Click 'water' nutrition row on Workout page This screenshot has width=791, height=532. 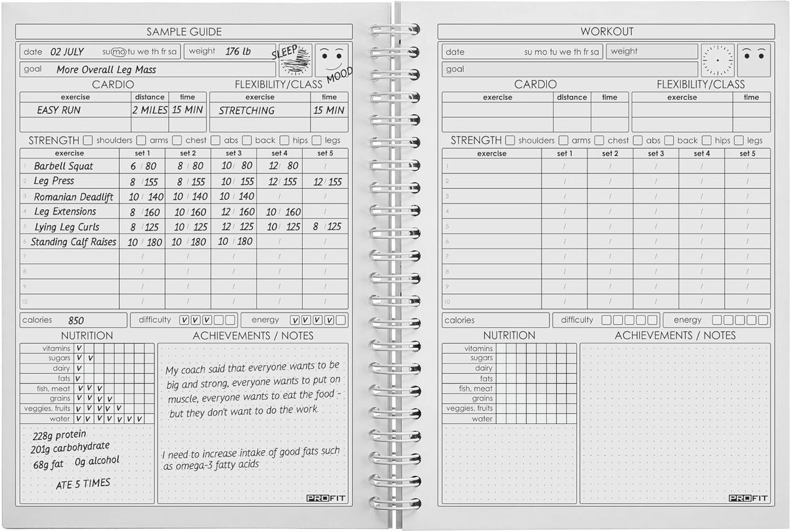tap(509, 419)
